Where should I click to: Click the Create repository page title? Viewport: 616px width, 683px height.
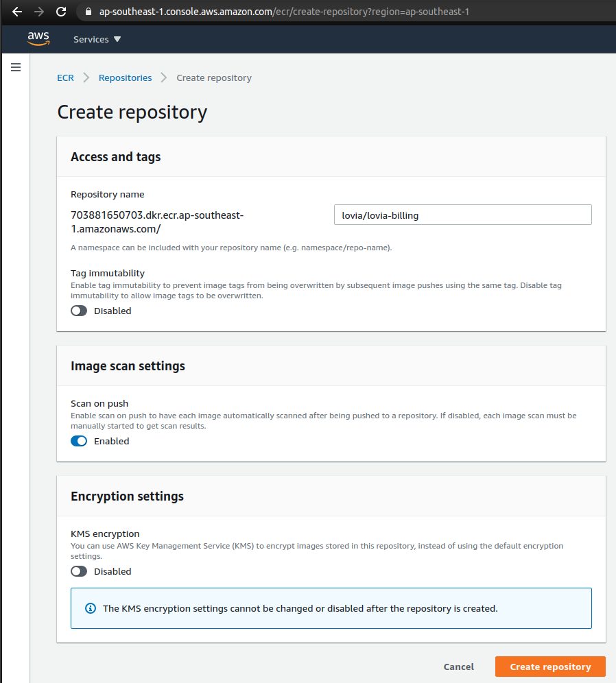tap(132, 112)
